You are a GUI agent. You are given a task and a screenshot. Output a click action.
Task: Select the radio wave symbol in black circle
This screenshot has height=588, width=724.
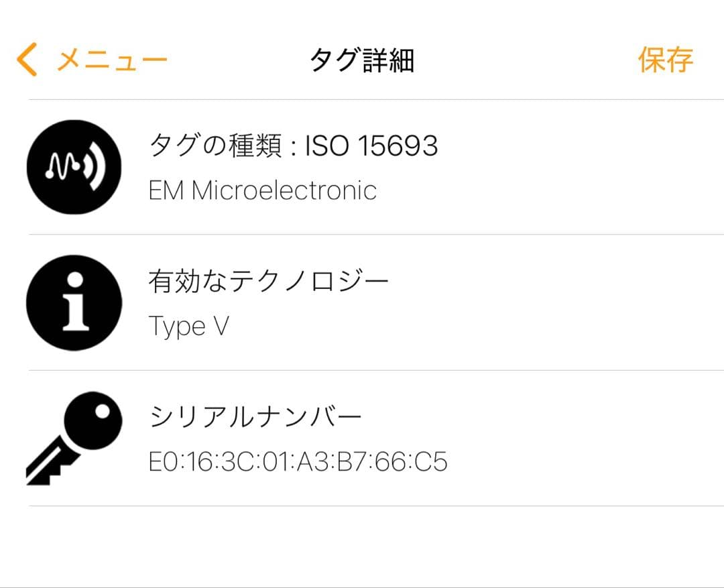[x=74, y=166]
